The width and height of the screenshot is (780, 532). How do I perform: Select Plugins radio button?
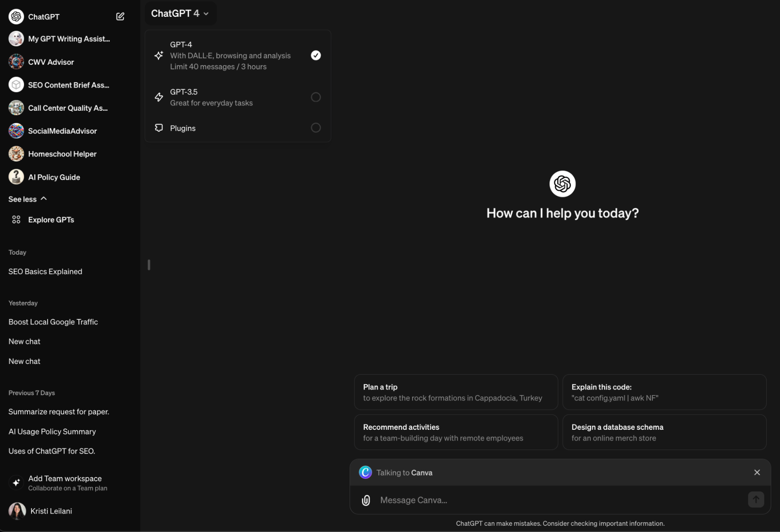[315, 128]
